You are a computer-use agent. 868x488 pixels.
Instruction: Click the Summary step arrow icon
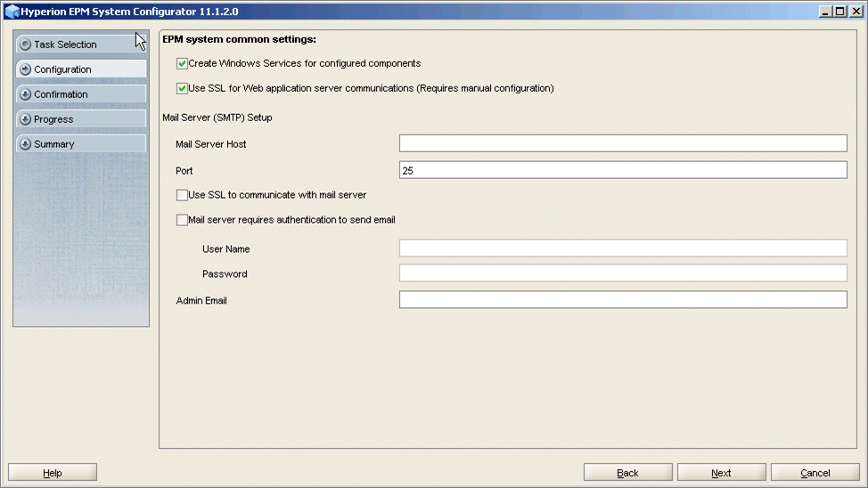point(26,144)
